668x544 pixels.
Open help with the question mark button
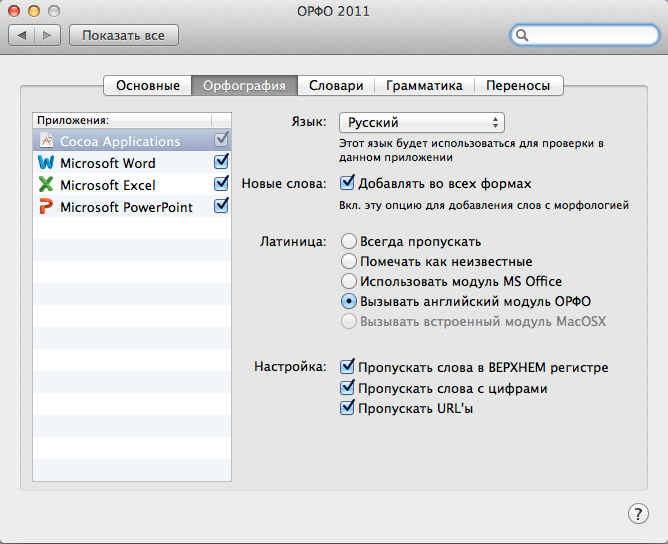(638, 514)
